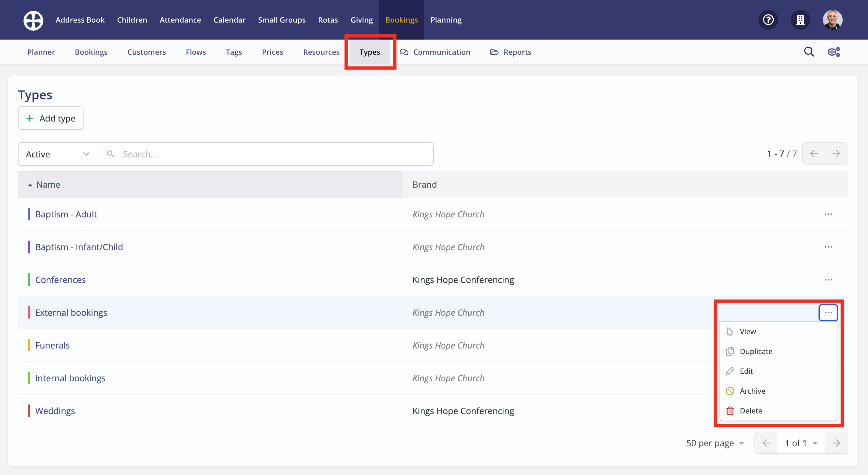868x475 pixels.
Task: Open the Bookings sub-tab
Action: tap(91, 52)
